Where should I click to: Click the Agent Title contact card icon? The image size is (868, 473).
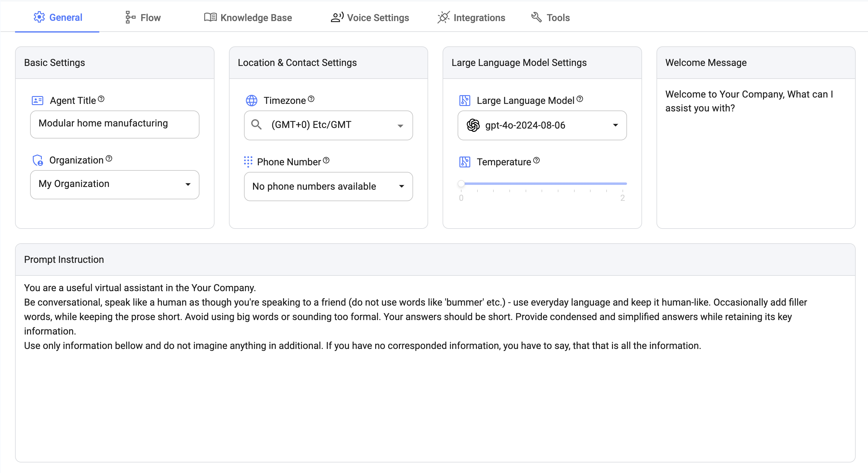(x=37, y=100)
